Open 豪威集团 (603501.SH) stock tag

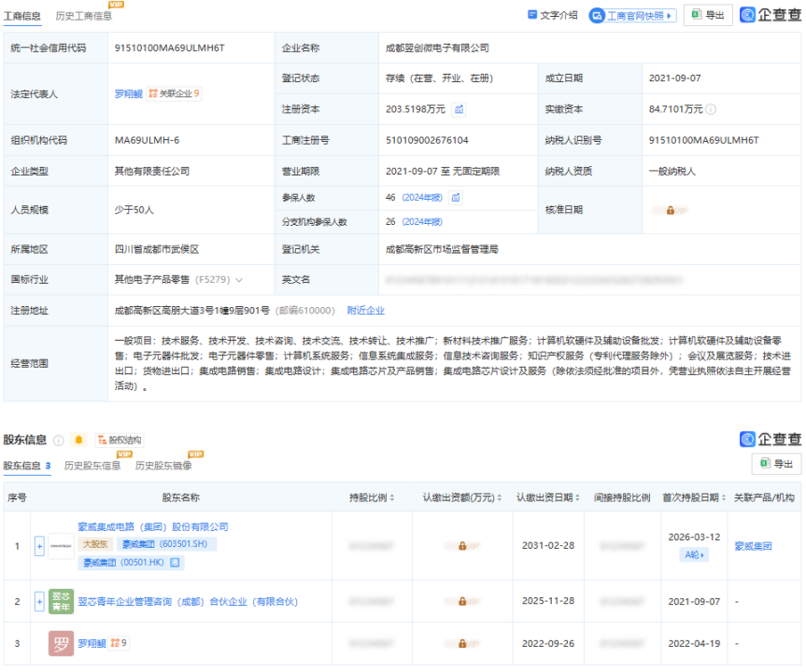pos(167,544)
